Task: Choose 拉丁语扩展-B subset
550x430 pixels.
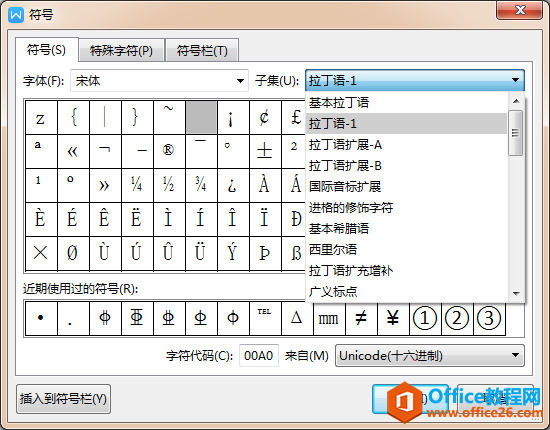Action: [x=406, y=166]
